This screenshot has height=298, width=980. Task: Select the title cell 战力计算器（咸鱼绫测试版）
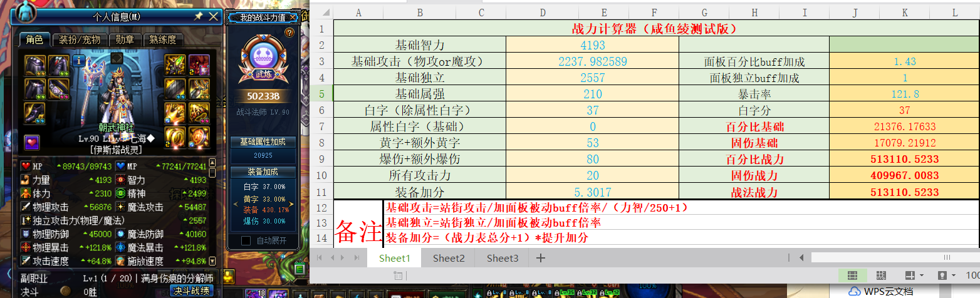(656, 29)
